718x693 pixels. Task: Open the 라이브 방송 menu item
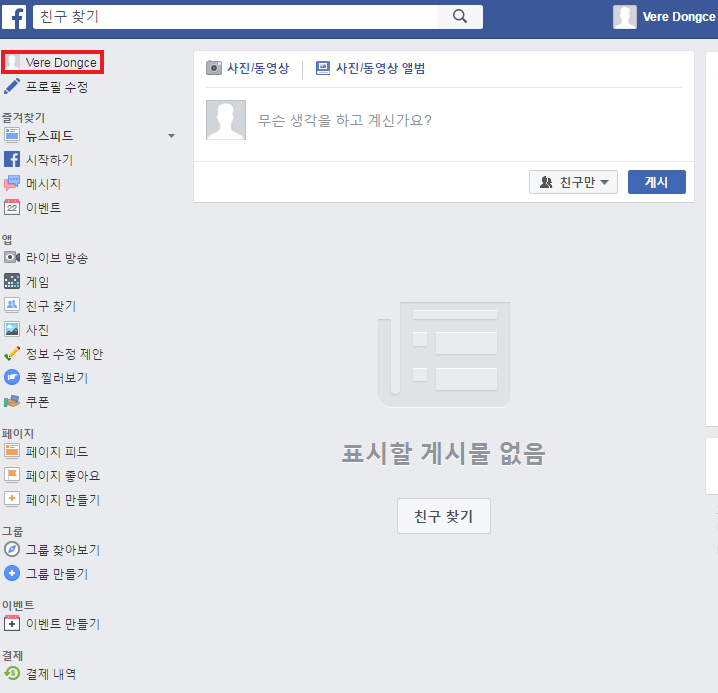click(57, 258)
